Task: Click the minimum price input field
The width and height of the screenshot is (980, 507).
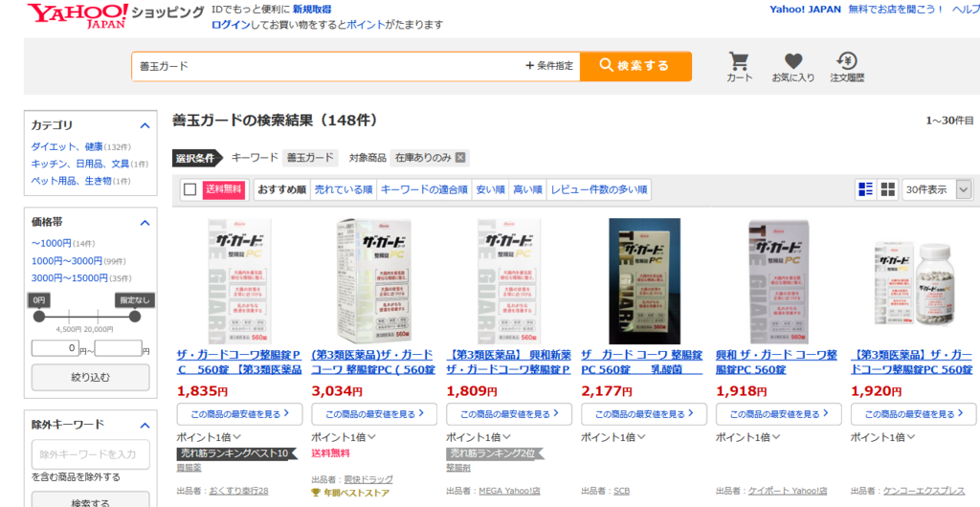Action: (x=56, y=348)
